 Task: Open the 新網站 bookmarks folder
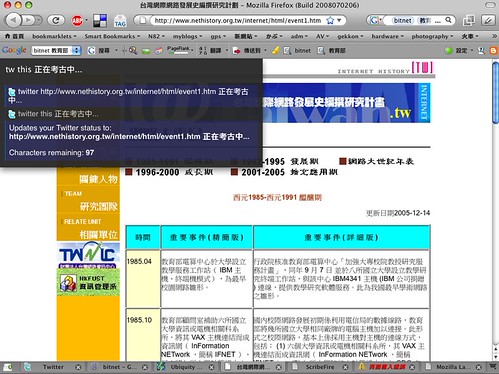coord(245,36)
